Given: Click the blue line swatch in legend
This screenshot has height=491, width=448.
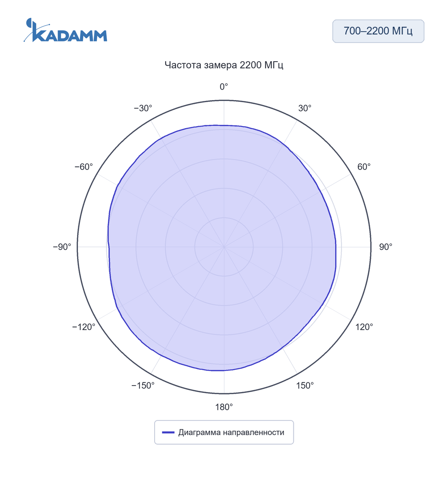Looking at the screenshot, I should tap(168, 433).
